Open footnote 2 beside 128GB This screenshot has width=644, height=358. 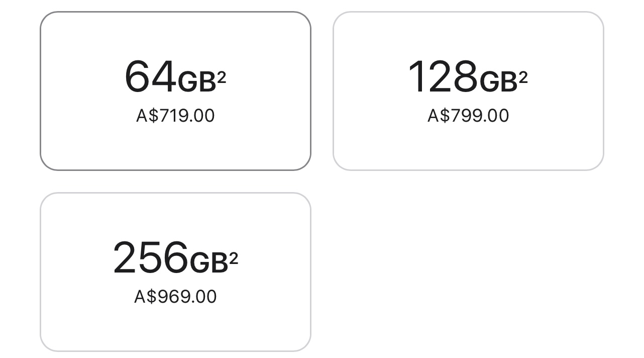click(523, 77)
